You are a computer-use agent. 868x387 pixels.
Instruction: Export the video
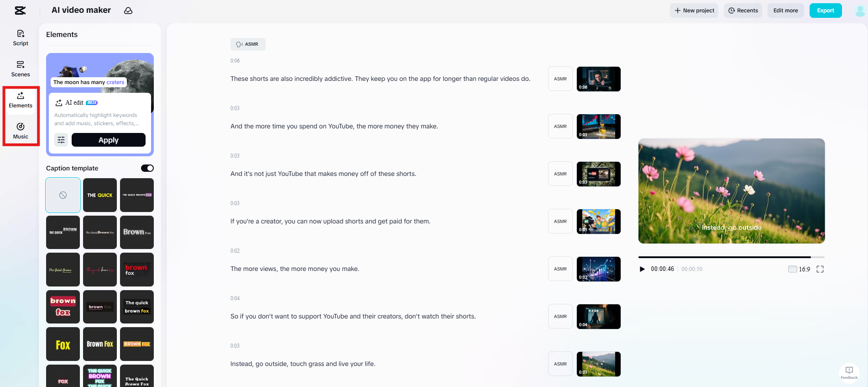pyautogui.click(x=826, y=11)
